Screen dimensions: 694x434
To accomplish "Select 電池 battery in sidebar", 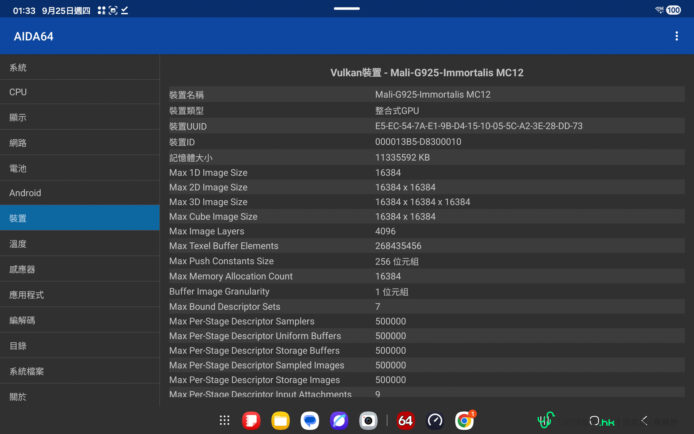I will click(x=80, y=168).
